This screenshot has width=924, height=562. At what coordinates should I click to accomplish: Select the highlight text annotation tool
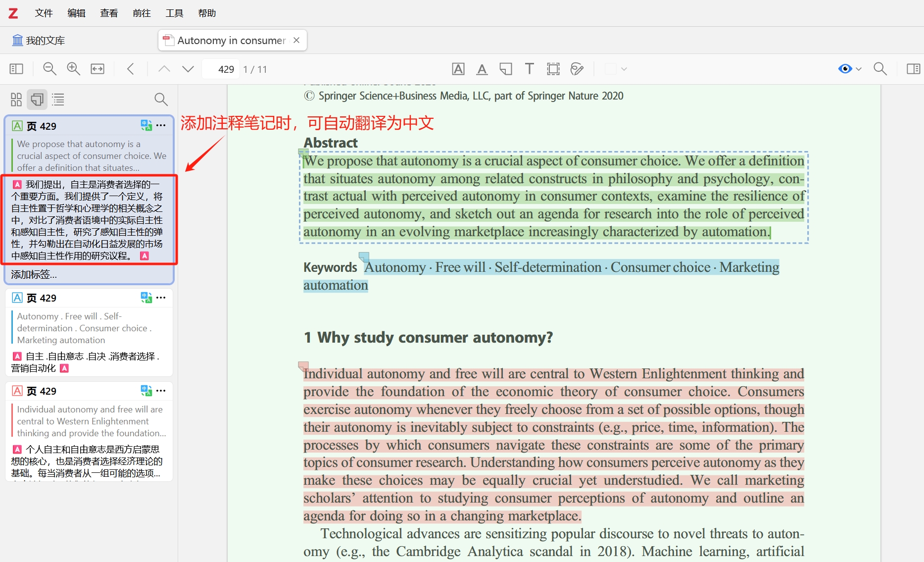click(458, 69)
